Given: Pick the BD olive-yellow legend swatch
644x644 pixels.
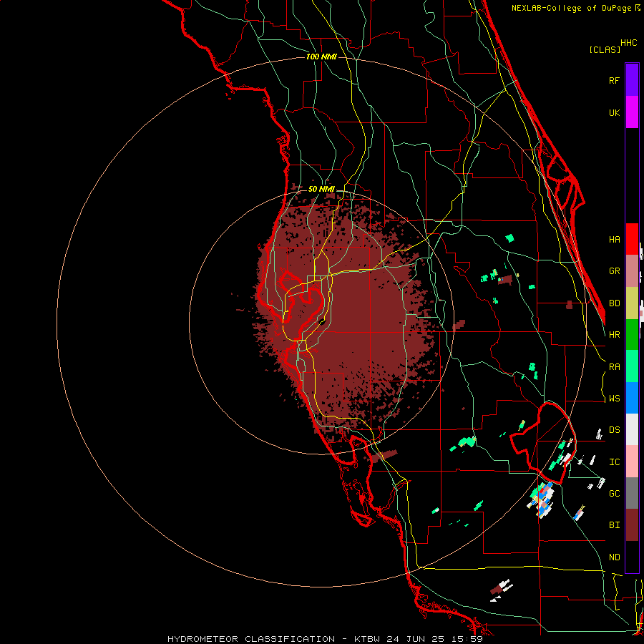Looking at the screenshot, I should pyautogui.click(x=632, y=303).
